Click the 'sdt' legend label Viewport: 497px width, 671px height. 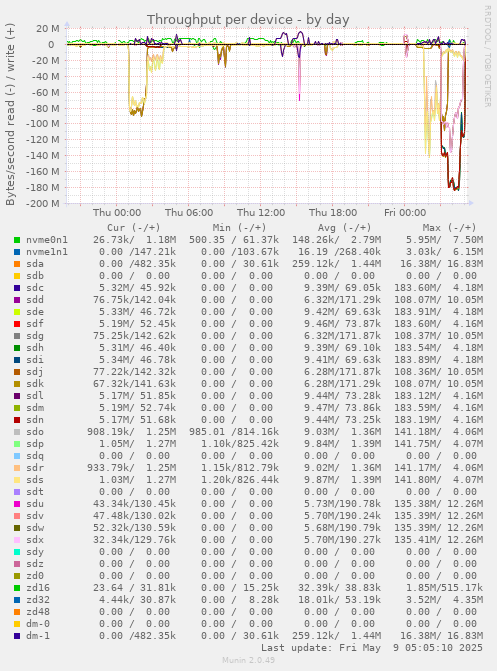point(35,492)
